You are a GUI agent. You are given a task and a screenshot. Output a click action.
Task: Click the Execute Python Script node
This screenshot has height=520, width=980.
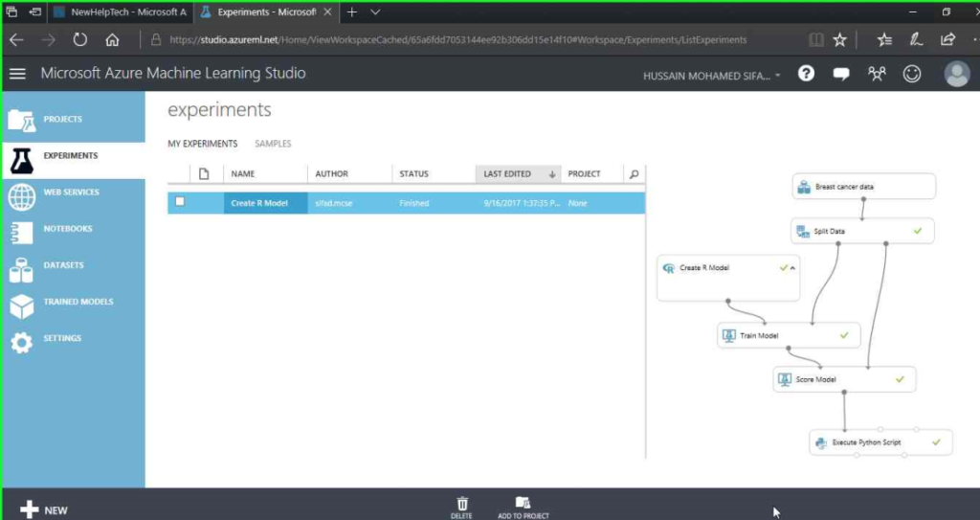(880, 442)
